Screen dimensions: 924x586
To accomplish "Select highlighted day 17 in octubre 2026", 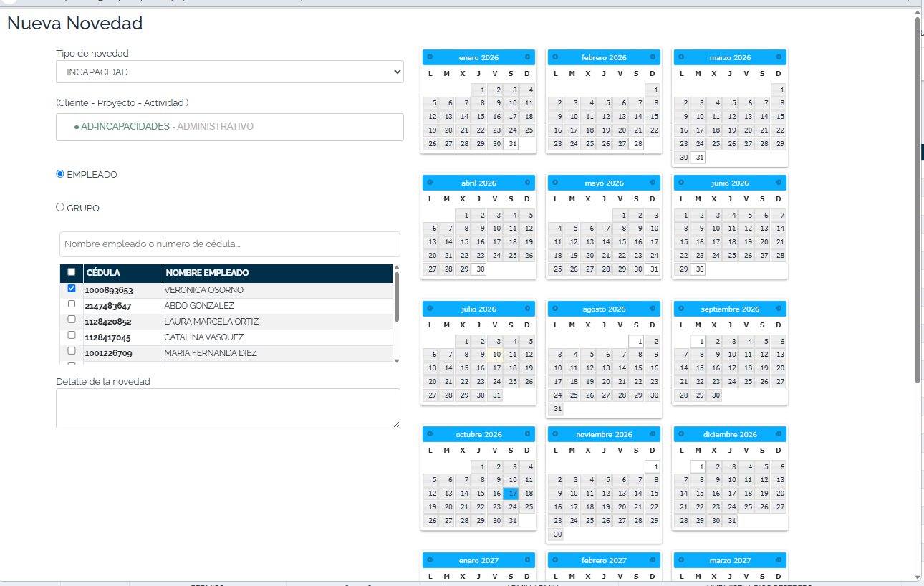I will point(511,494).
